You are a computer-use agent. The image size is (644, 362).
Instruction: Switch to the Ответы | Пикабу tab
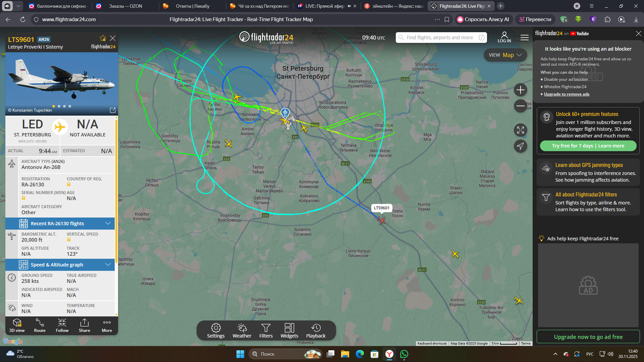(192, 6)
